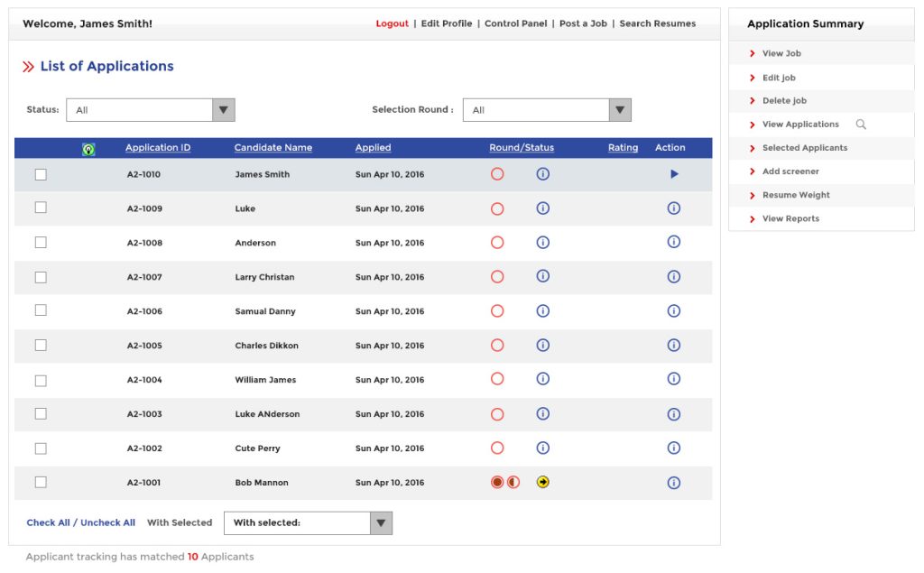Click the red round status circle for Luke
The width and height of the screenshot is (924, 573).
[x=496, y=208]
